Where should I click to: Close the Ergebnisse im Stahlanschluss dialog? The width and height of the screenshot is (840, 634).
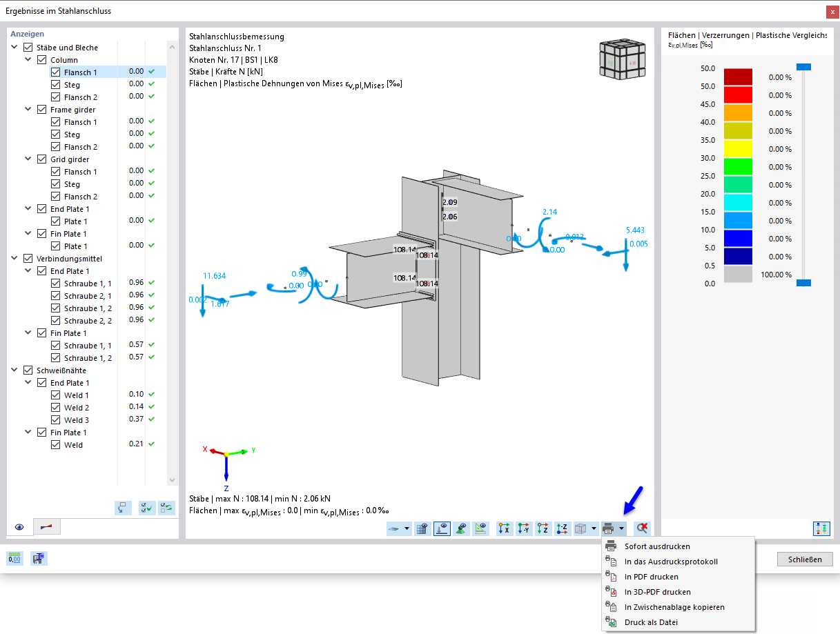pyautogui.click(x=831, y=11)
